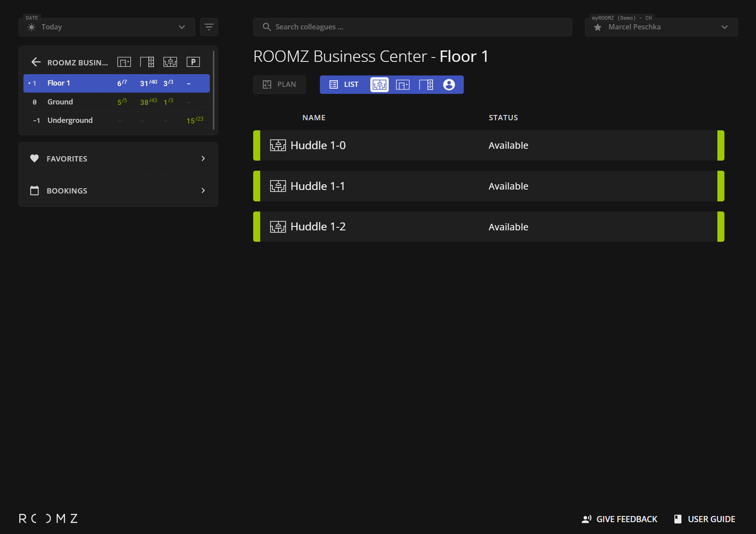The height and width of the screenshot is (534, 756).
Task: Click the Huddle 1-1 room icon
Action: click(x=278, y=186)
